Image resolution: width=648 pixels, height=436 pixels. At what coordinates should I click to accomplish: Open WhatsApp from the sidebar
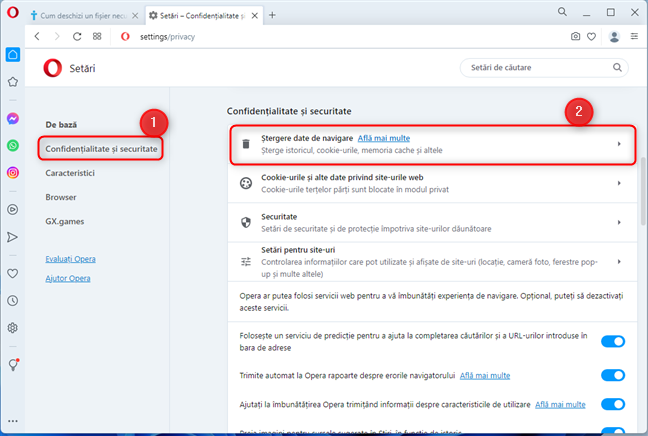[x=13, y=145]
